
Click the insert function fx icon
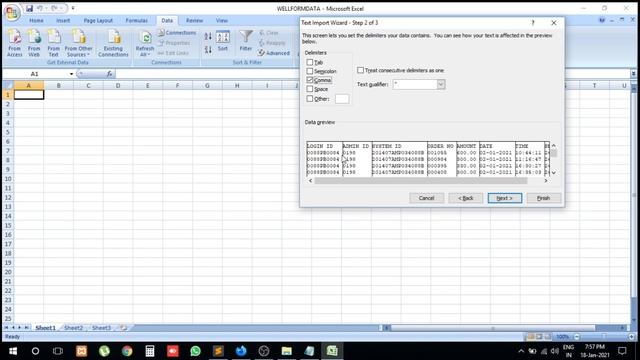pos(109,74)
